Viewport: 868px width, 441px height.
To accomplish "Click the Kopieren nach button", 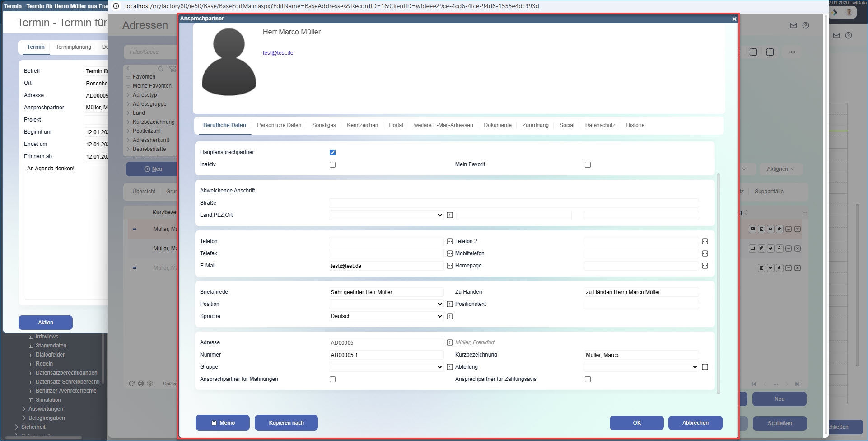I will click(x=286, y=423).
